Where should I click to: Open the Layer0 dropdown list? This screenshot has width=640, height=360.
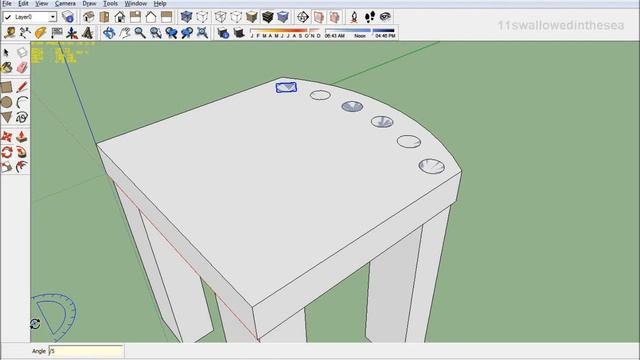coord(53,17)
